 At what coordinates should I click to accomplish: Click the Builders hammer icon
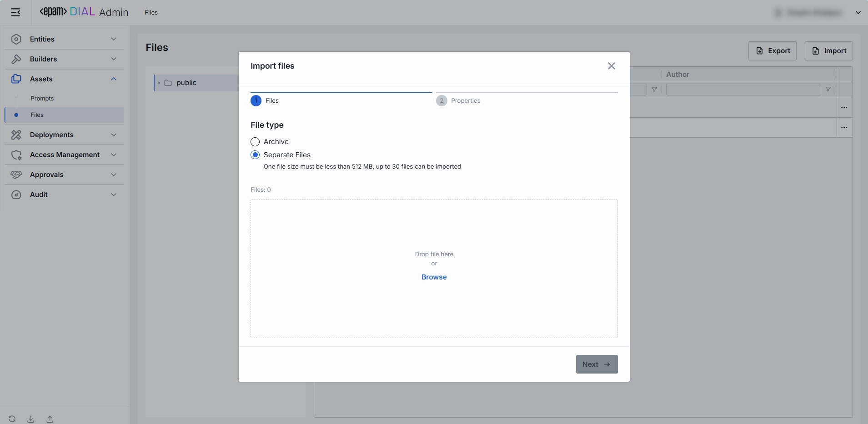(16, 59)
